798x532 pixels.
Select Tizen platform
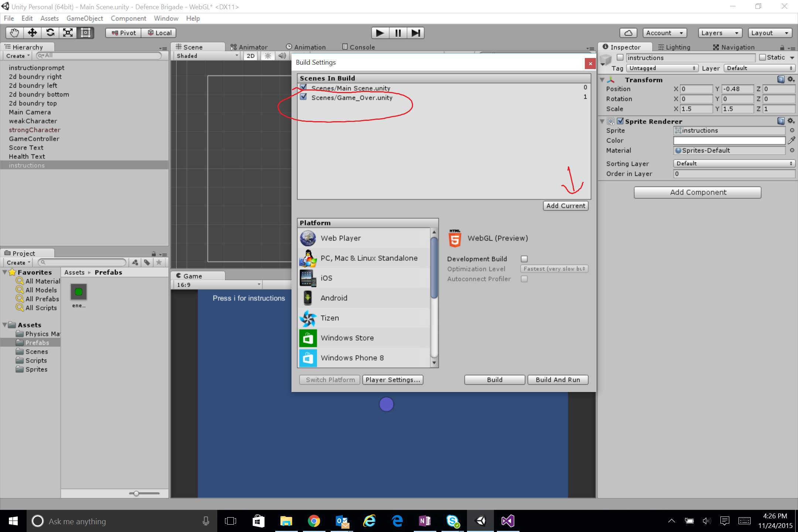click(364, 318)
